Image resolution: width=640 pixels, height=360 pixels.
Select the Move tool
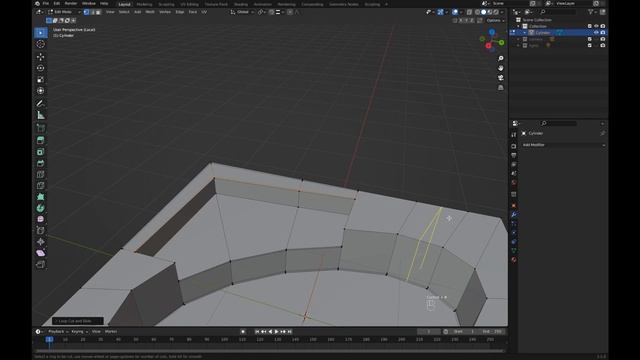point(40,57)
